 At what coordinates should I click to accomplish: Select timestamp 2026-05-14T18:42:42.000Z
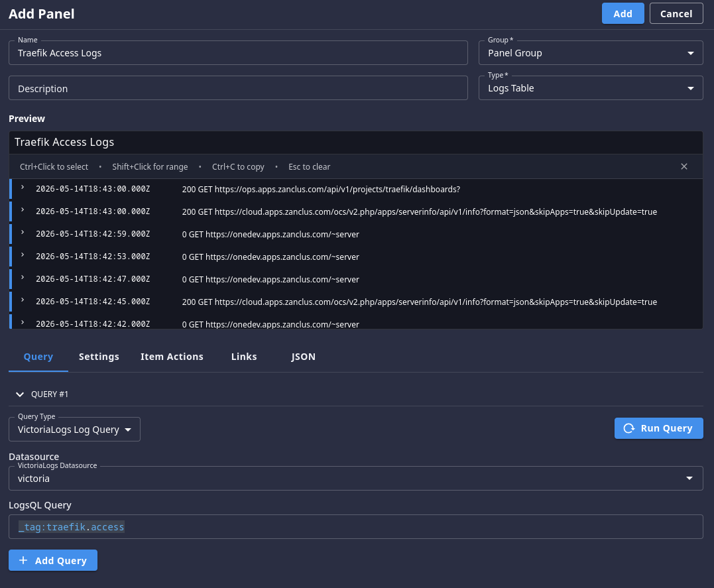[x=93, y=324]
